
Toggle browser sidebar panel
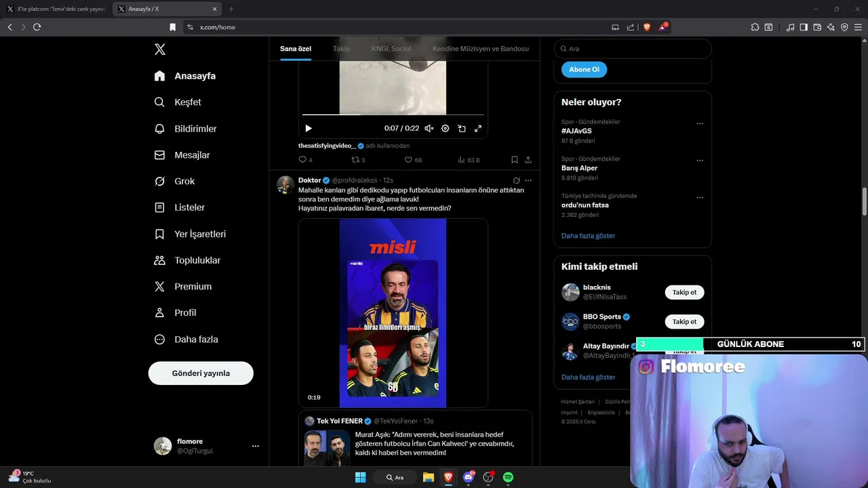coord(804,27)
